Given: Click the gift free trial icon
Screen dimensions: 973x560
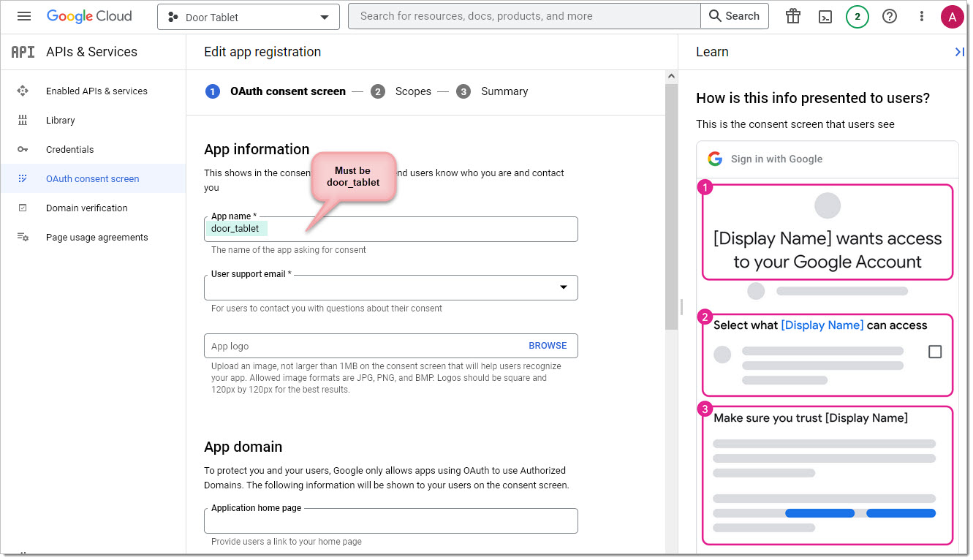Looking at the screenshot, I should 793,16.
